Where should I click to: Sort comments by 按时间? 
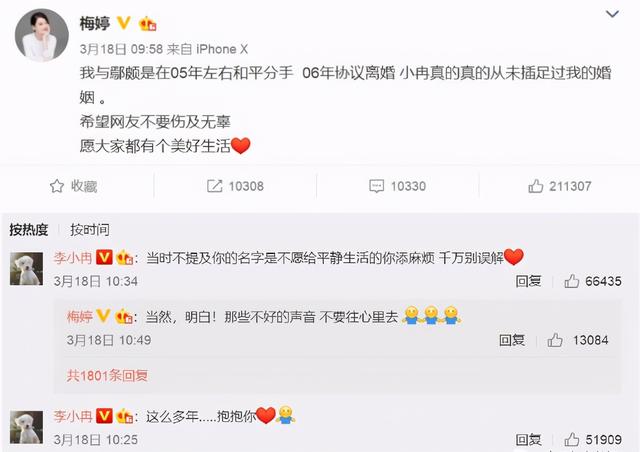[89, 229]
